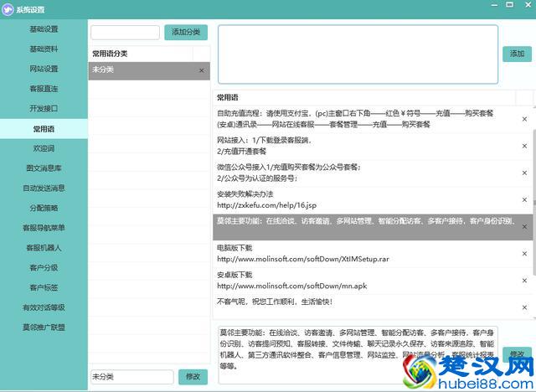Image resolution: width=536 pixels, height=392 pixels.
Task: Select 客服导航菜单 from the sidebar
Action: pyautogui.click(x=44, y=228)
